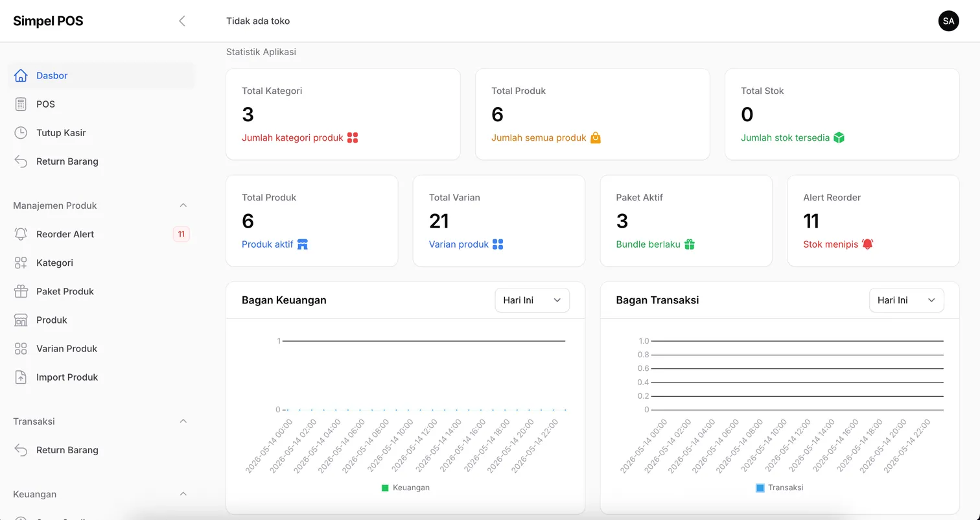Collapse the Keuangan section
The width and height of the screenshot is (980, 520).
(183, 494)
